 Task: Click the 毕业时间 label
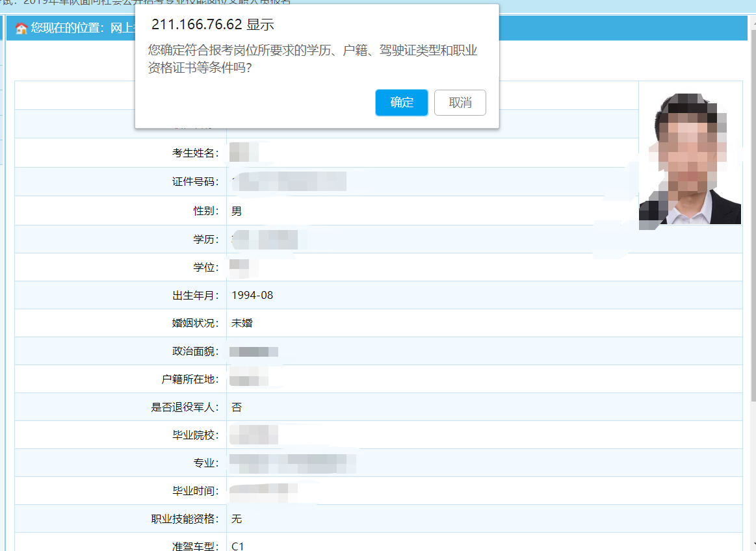pyautogui.click(x=195, y=491)
